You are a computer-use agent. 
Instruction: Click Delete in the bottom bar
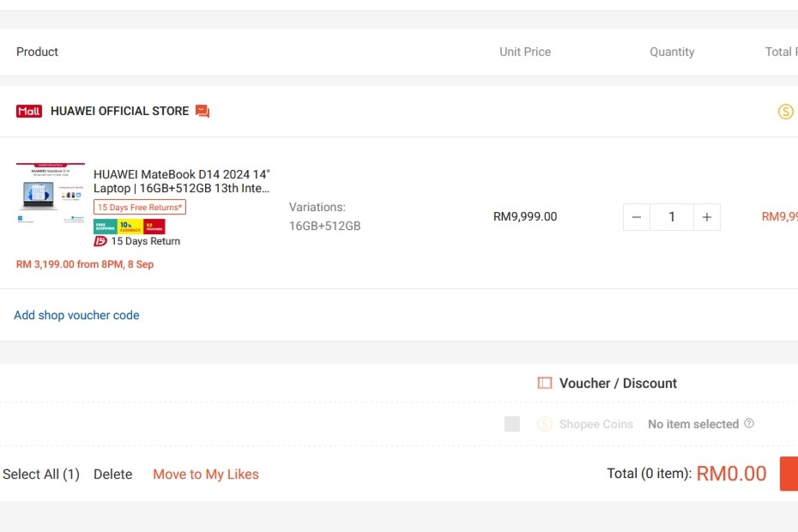tap(113, 474)
